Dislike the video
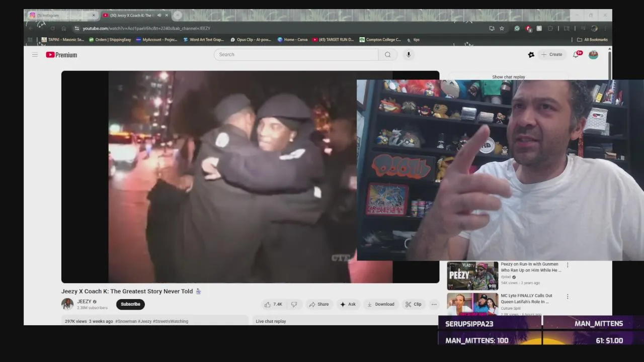This screenshot has width=644, height=362. point(294,304)
